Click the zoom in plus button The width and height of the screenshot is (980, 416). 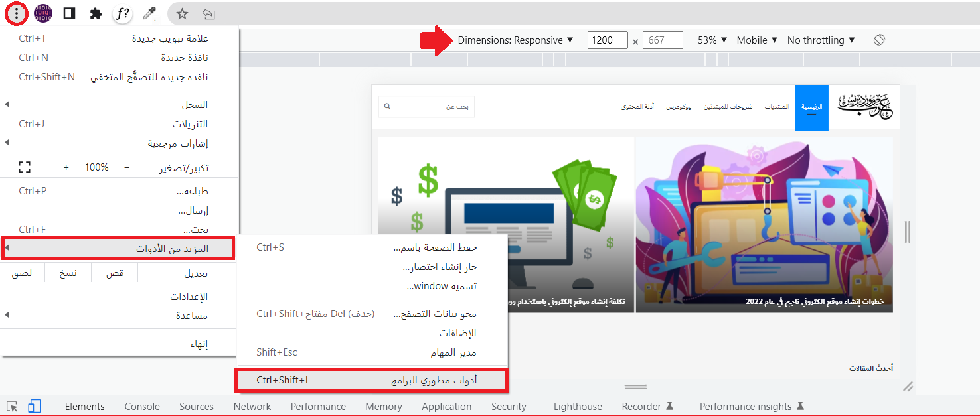[x=66, y=167]
